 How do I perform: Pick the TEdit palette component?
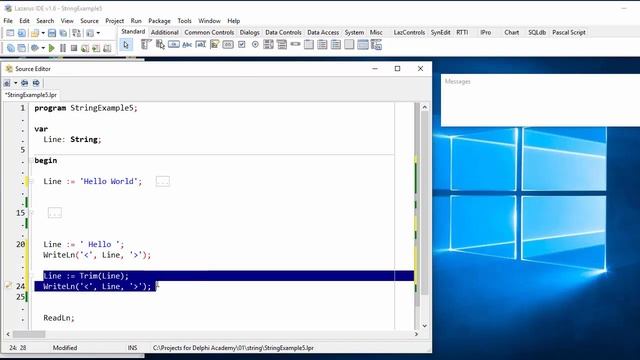pos(200,44)
